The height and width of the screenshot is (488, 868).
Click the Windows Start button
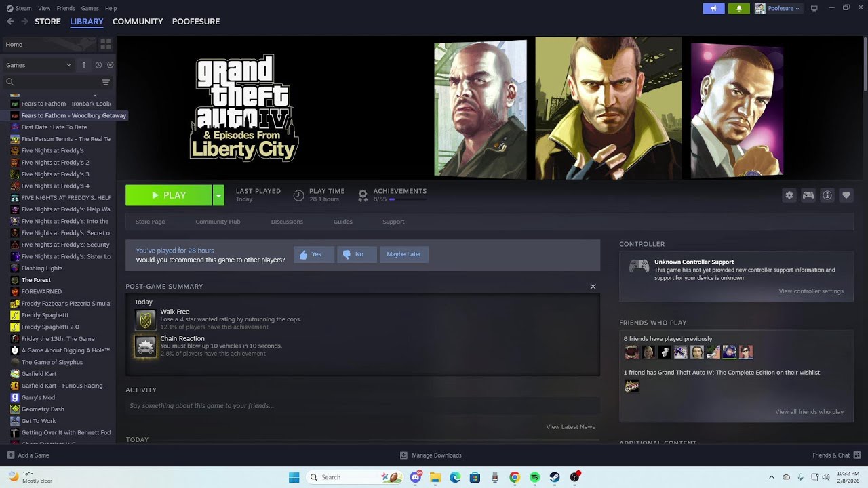294,477
